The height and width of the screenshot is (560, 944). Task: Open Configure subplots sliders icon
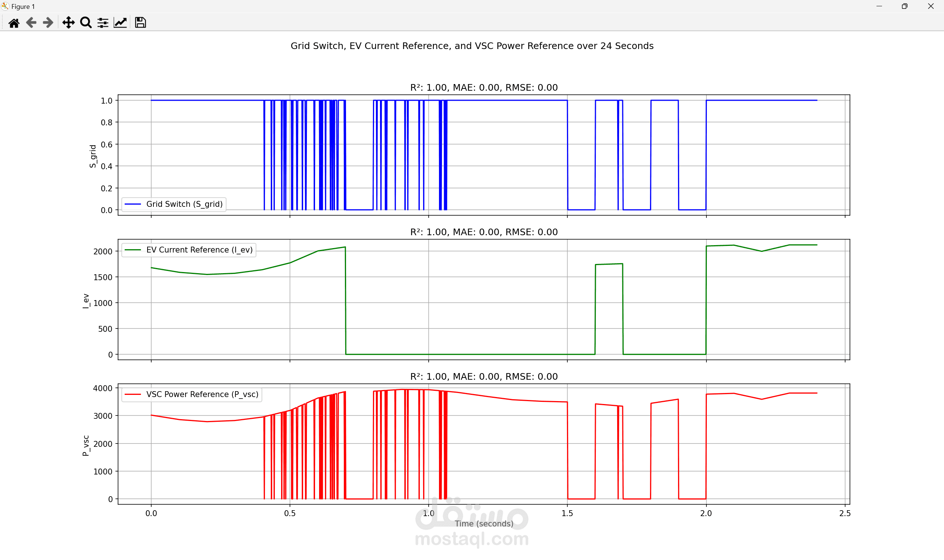[103, 23]
